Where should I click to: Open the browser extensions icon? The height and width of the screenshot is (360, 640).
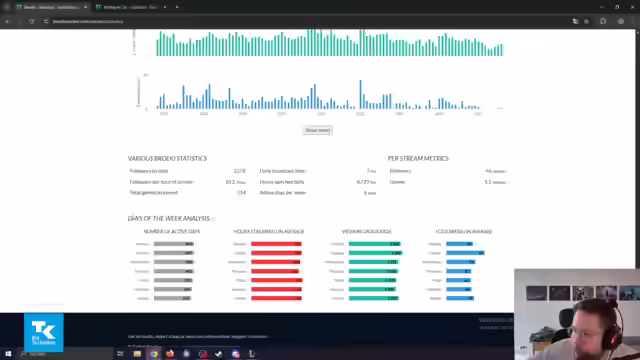click(603, 21)
